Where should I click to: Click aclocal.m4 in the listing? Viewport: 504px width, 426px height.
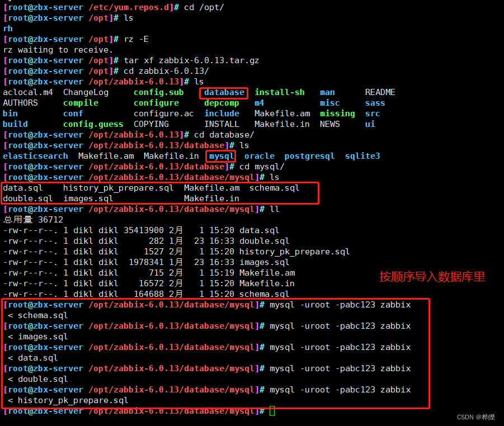tap(28, 93)
